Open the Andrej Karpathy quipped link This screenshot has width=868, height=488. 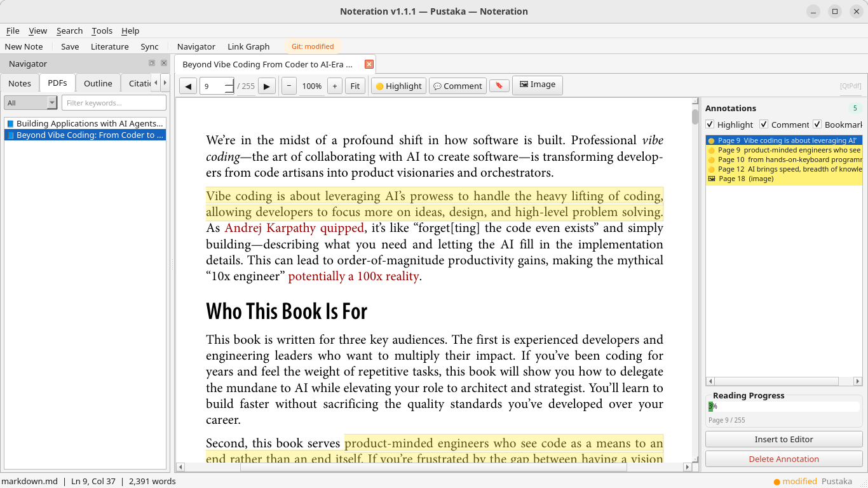[294, 228]
